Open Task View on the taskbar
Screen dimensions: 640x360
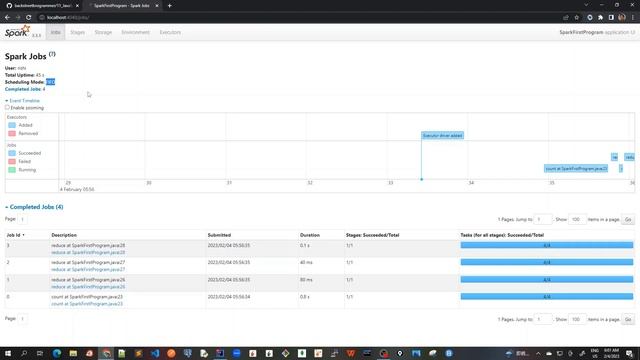[40, 353]
